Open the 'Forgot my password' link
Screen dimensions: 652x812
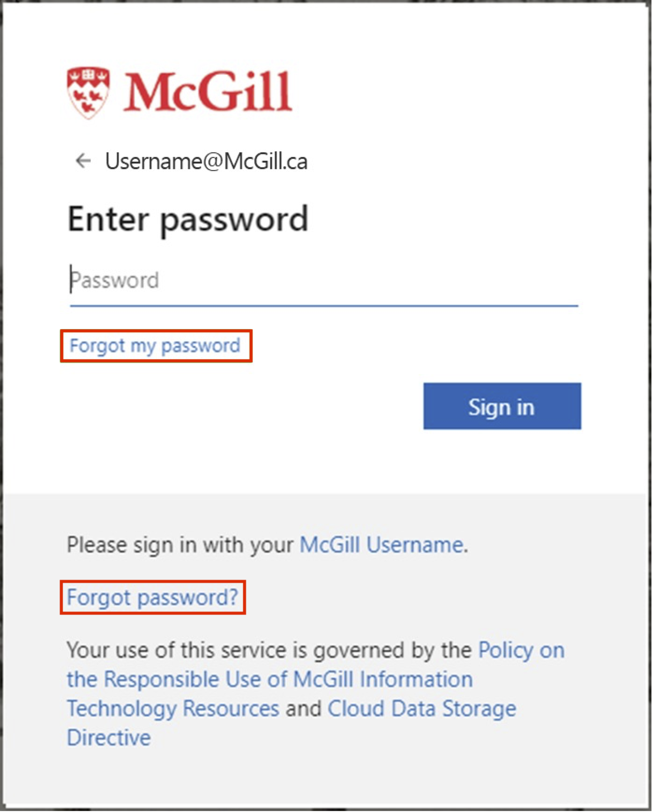point(155,346)
